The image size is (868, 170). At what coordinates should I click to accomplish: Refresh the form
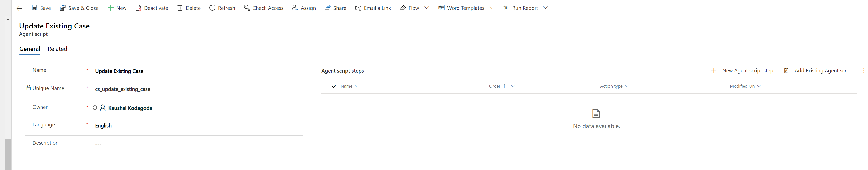coord(222,8)
